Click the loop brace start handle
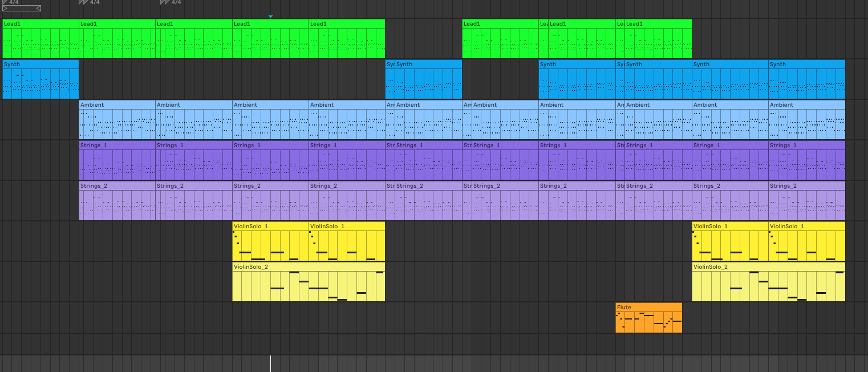The height and width of the screenshot is (372, 868). pos(5,9)
